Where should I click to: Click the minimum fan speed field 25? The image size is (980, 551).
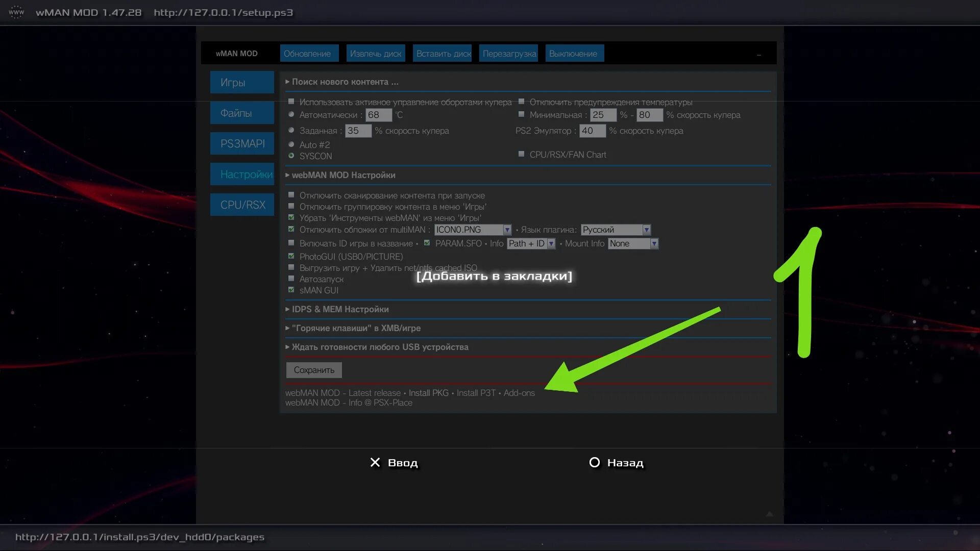point(603,115)
